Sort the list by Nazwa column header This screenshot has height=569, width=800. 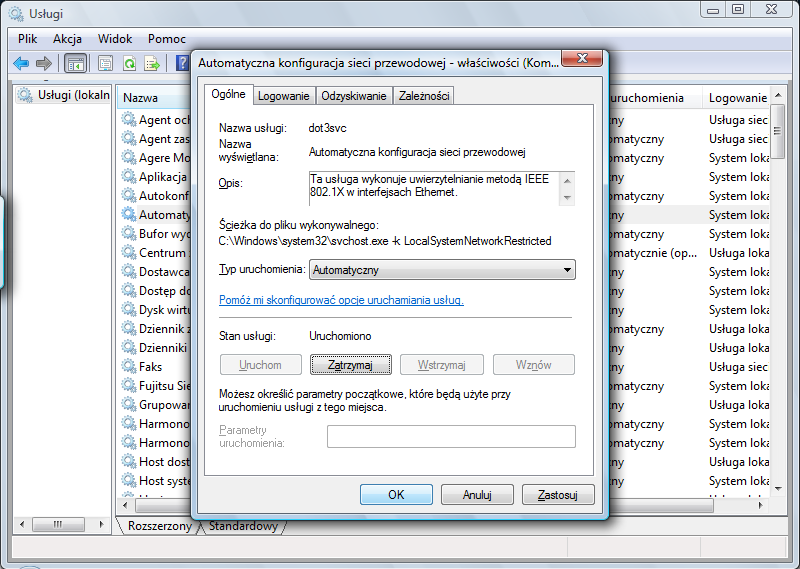pos(141,98)
